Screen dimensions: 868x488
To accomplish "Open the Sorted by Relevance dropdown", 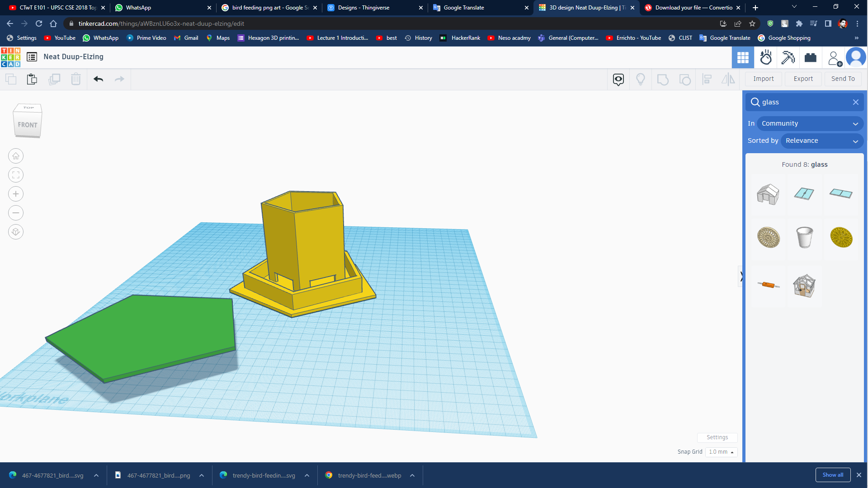I will (x=821, y=141).
